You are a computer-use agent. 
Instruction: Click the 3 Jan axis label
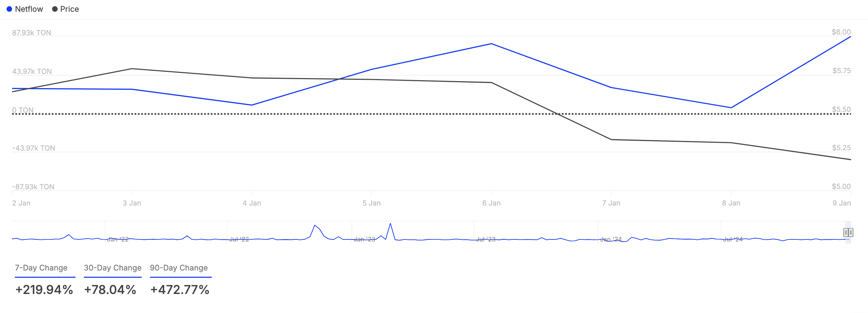[132, 203]
